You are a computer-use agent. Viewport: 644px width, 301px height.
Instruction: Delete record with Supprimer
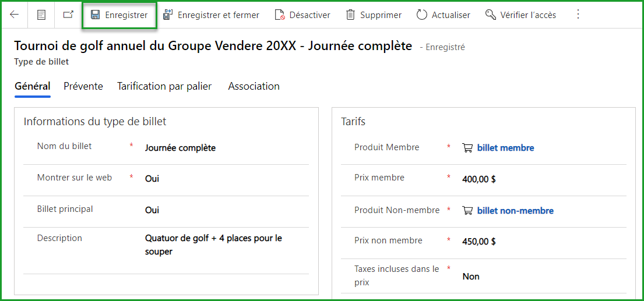pyautogui.click(x=374, y=15)
